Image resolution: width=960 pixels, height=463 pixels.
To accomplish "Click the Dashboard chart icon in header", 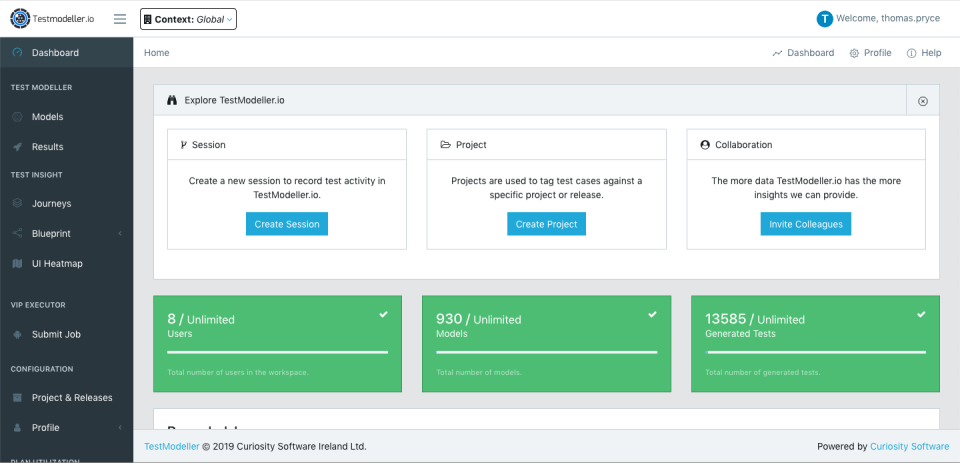I will pos(777,53).
